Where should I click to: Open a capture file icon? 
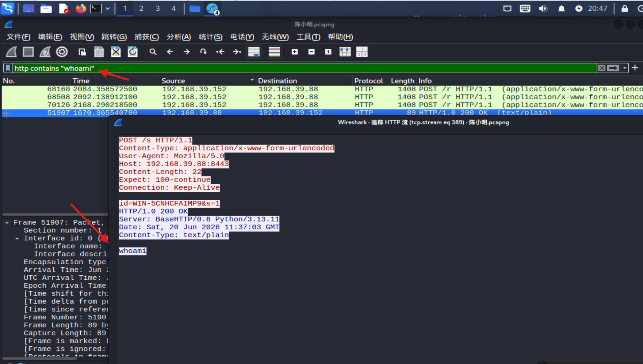[82, 52]
